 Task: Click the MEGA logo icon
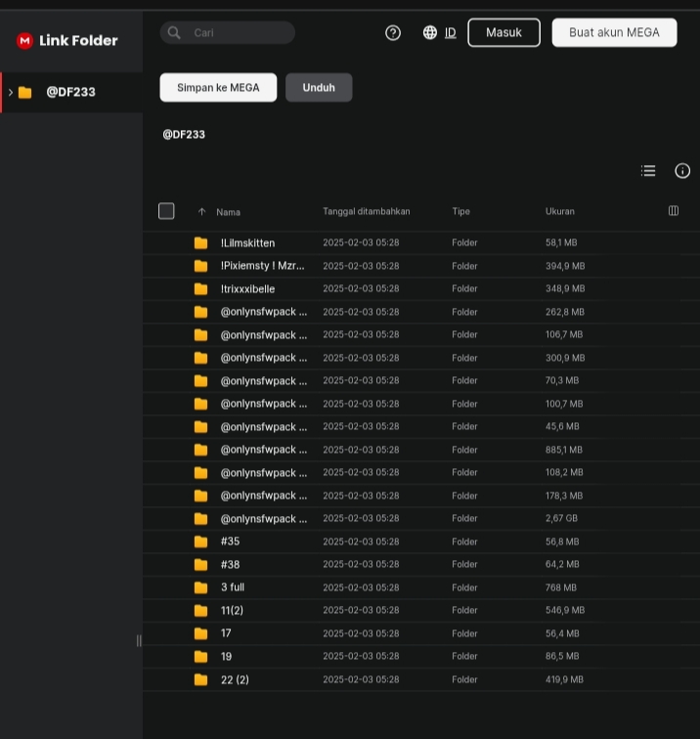coord(24,40)
